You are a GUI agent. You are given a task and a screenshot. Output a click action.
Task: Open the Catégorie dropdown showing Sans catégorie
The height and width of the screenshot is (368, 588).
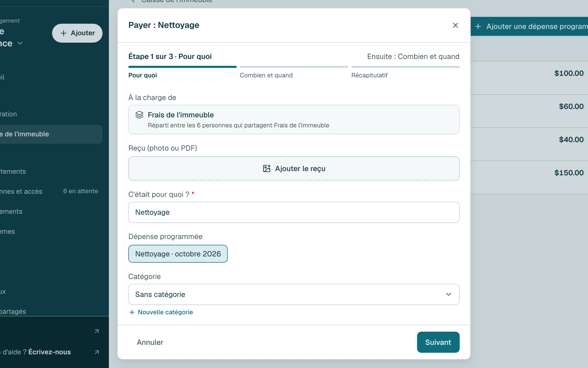[x=294, y=294]
